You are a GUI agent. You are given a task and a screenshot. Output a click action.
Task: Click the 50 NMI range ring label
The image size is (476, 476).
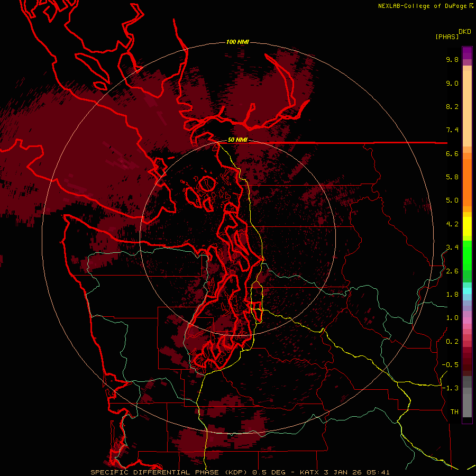pos(237,140)
